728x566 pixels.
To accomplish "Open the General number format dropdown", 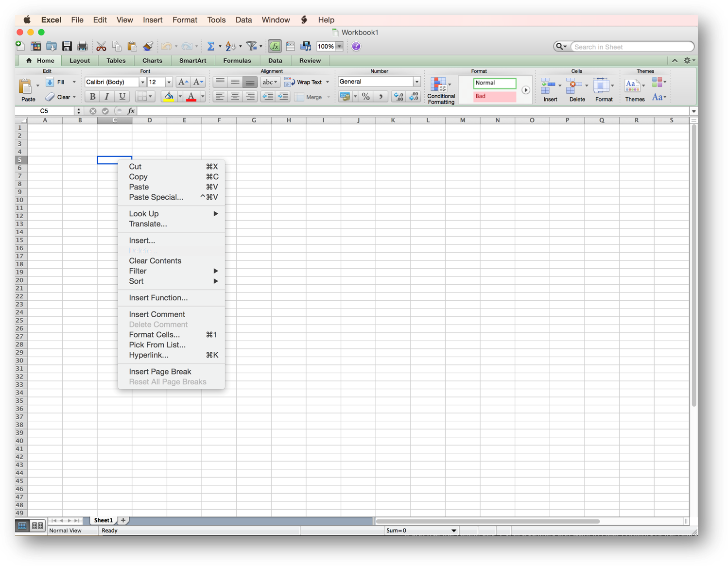I will (x=416, y=82).
